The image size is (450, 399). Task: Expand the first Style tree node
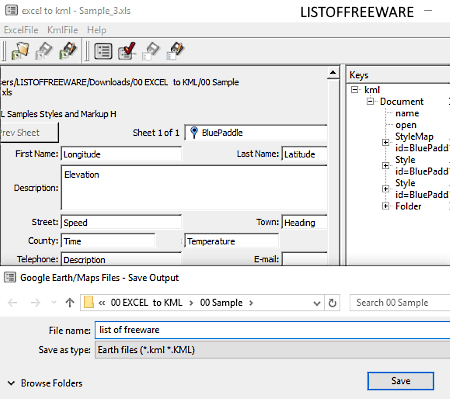point(386,165)
